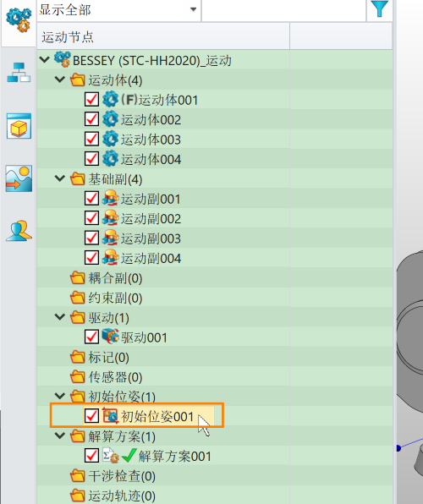
Task: Click the 解算方案001 sigma solver icon
Action: click(111, 456)
